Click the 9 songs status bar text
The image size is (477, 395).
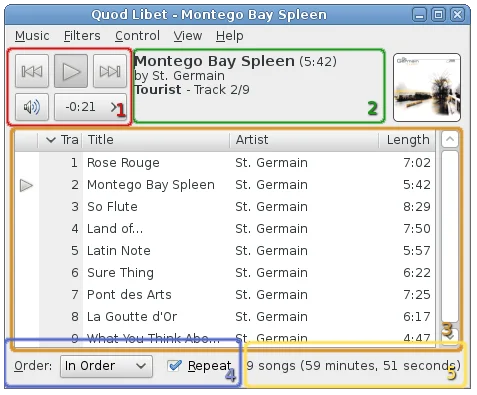(353, 366)
